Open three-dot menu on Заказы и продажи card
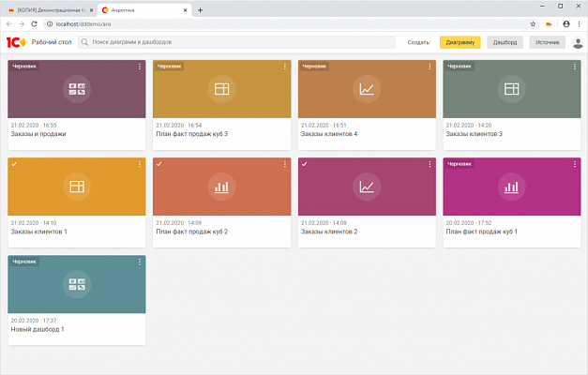The image size is (588, 375). click(x=140, y=67)
